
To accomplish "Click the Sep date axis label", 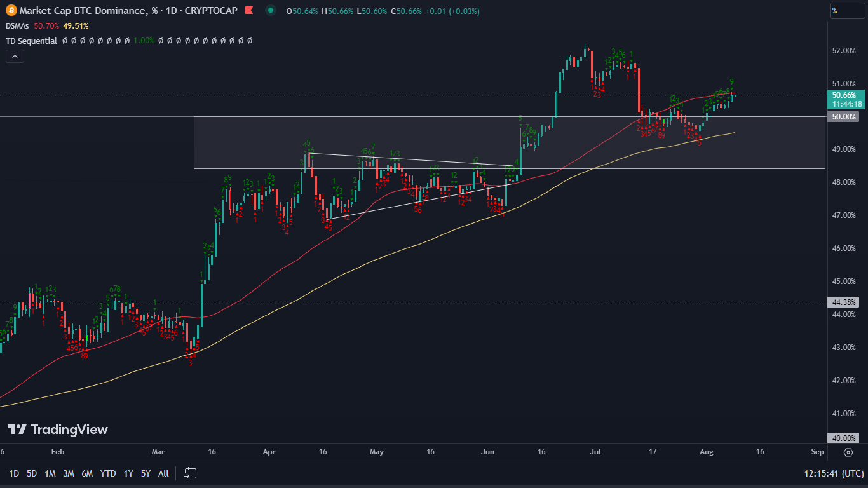I will coord(818,452).
